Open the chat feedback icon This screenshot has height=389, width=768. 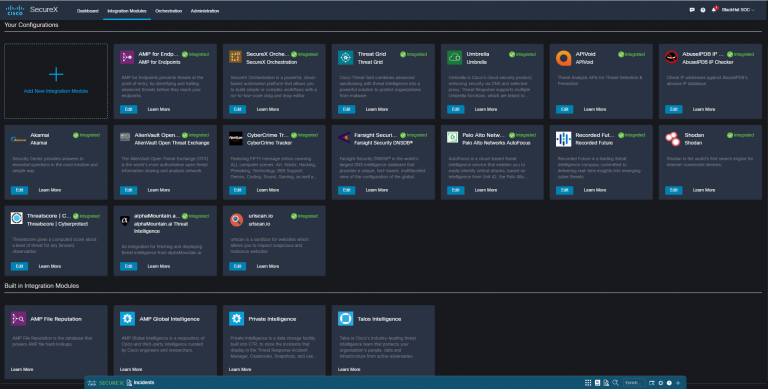(692, 10)
